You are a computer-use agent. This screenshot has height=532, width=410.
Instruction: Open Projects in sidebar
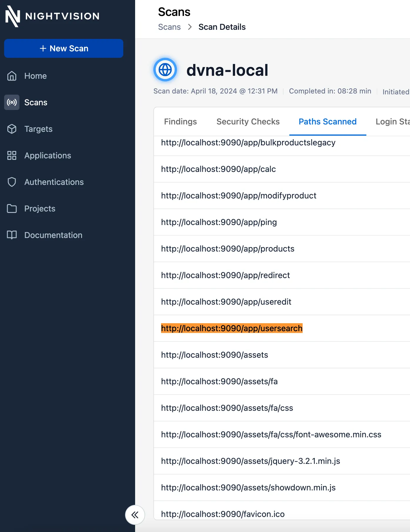40,208
